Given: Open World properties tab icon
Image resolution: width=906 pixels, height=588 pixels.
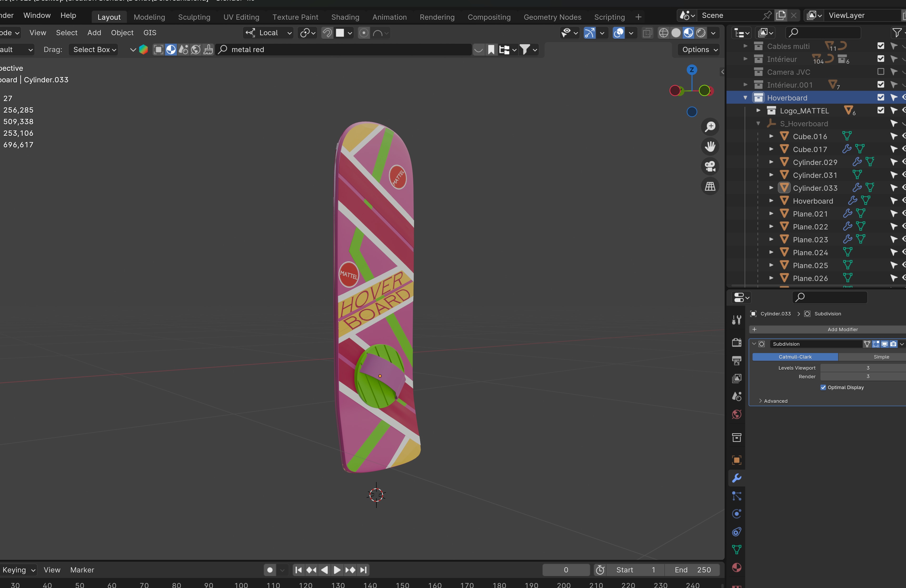Looking at the screenshot, I should (736, 414).
